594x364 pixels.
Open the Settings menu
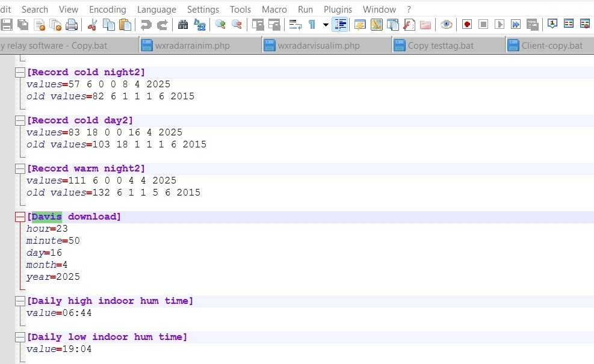pyautogui.click(x=203, y=10)
